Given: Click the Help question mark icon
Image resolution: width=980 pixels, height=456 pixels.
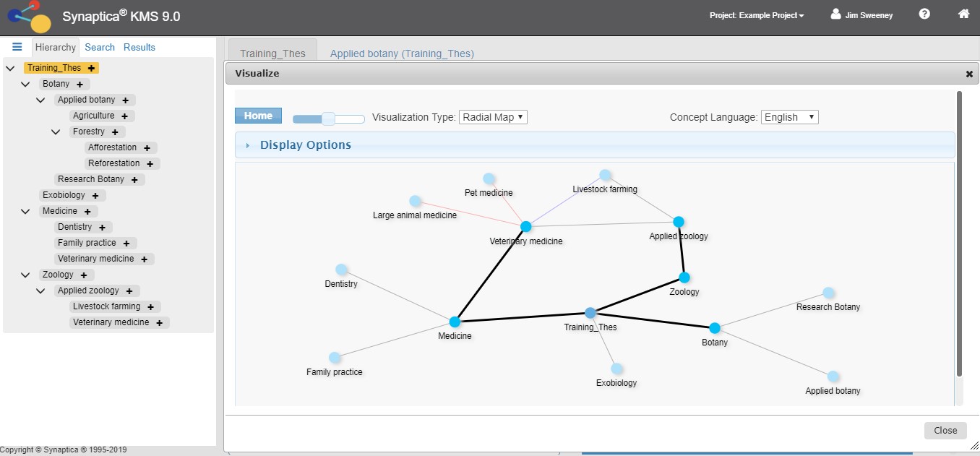Looking at the screenshot, I should click(924, 14).
